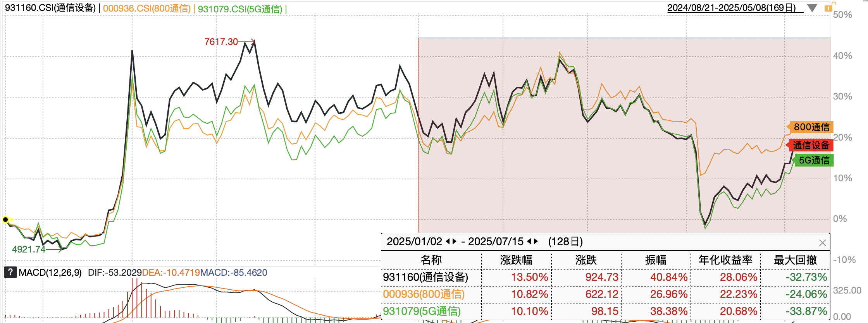Step end date 2025/07/15 forward arrow
This screenshot has height=323, width=868.
536,242
